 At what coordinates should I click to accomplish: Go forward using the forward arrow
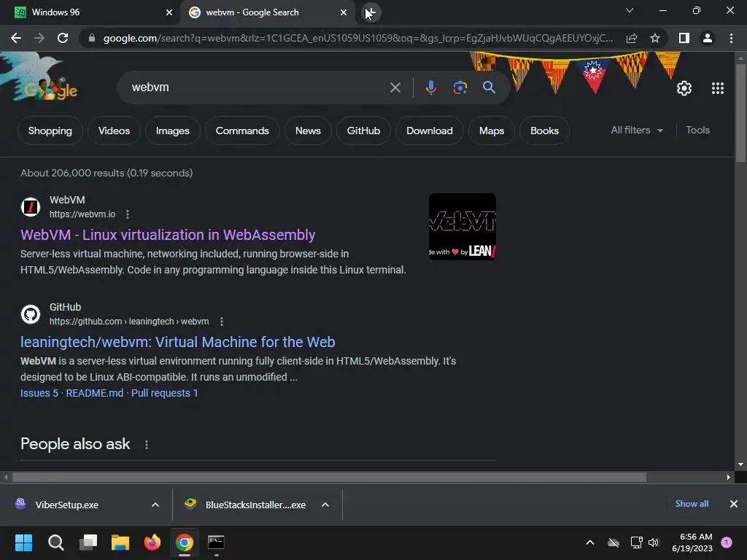point(39,38)
